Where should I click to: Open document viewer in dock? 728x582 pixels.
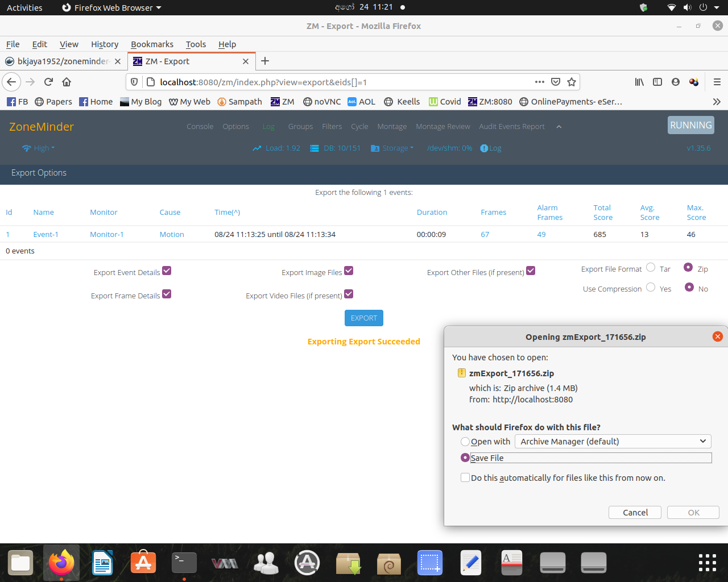point(512,563)
